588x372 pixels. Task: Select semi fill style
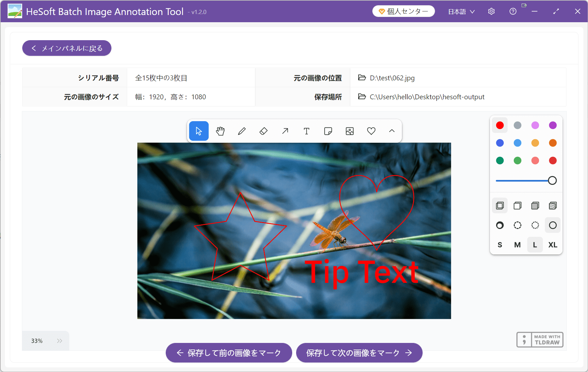pyautogui.click(x=517, y=206)
